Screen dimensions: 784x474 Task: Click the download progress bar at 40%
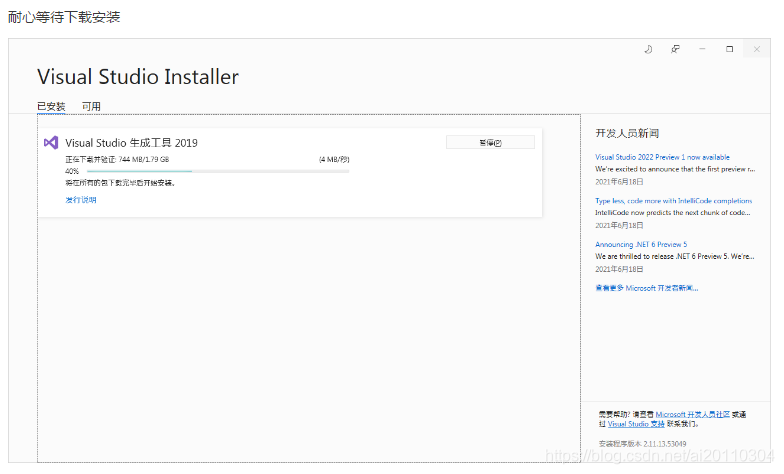[218, 171]
